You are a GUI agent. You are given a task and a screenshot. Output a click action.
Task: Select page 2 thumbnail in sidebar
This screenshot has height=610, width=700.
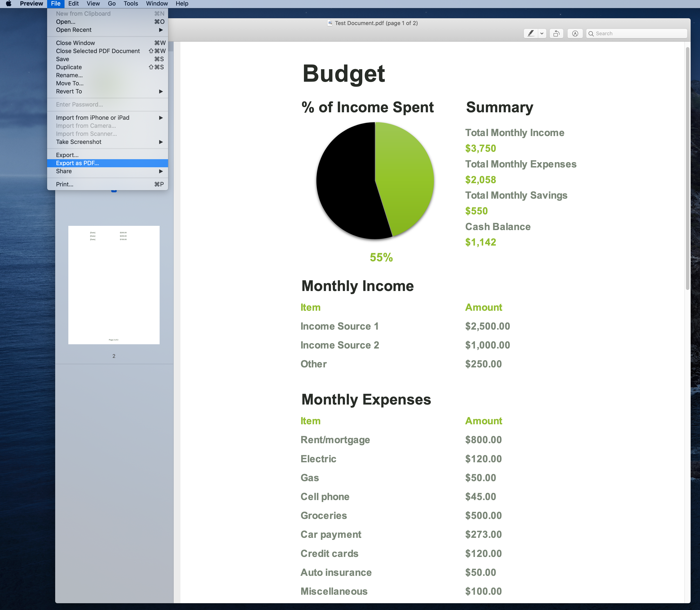click(x=114, y=285)
